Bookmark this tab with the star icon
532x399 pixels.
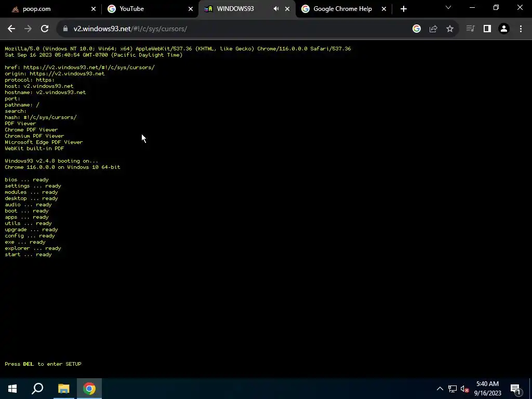tap(450, 29)
